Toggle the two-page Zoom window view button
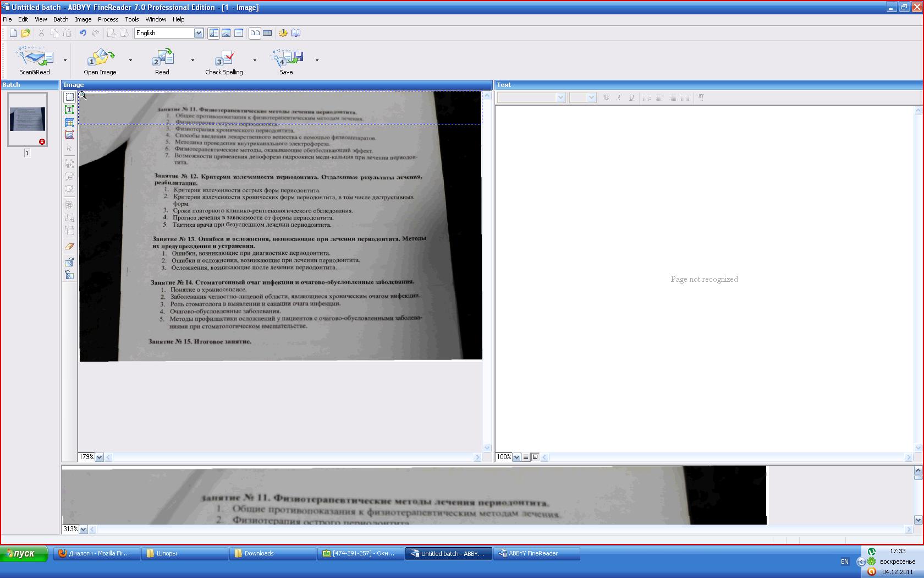Image resolution: width=924 pixels, height=578 pixels. coord(255,33)
